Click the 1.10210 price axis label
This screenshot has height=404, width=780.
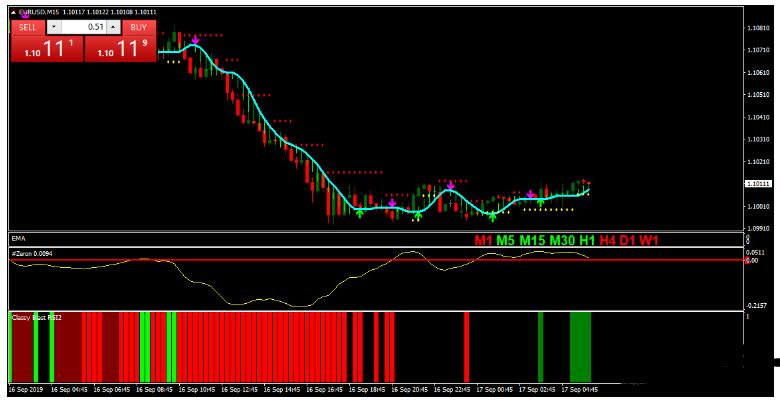click(759, 162)
